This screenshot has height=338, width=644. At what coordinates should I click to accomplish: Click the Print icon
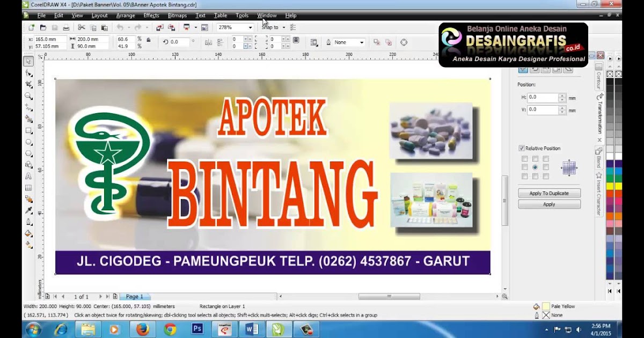pos(66,27)
